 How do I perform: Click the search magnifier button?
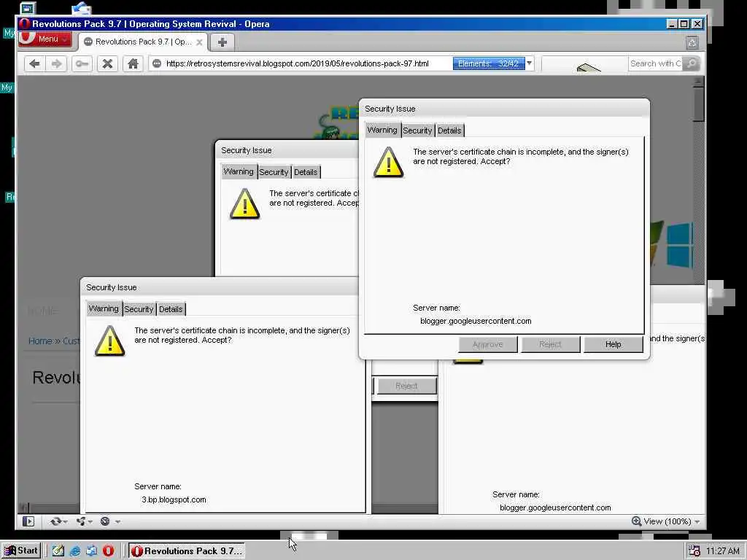(x=692, y=63)
